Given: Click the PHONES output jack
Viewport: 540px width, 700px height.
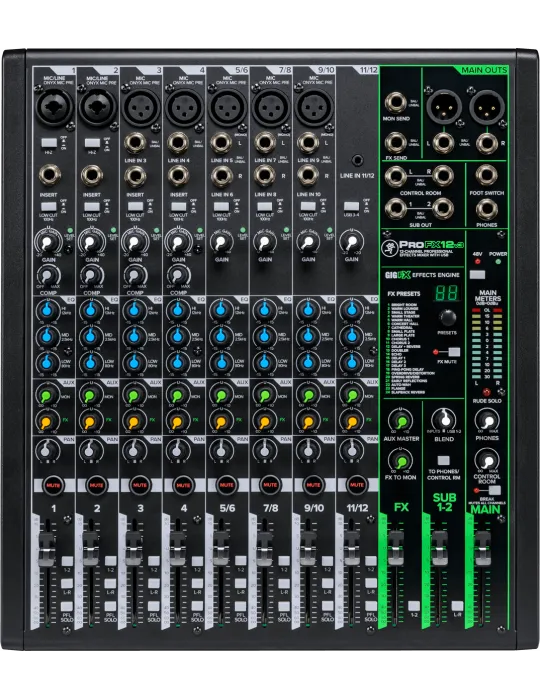Looking at the screenshot, I should click(486, 209).
